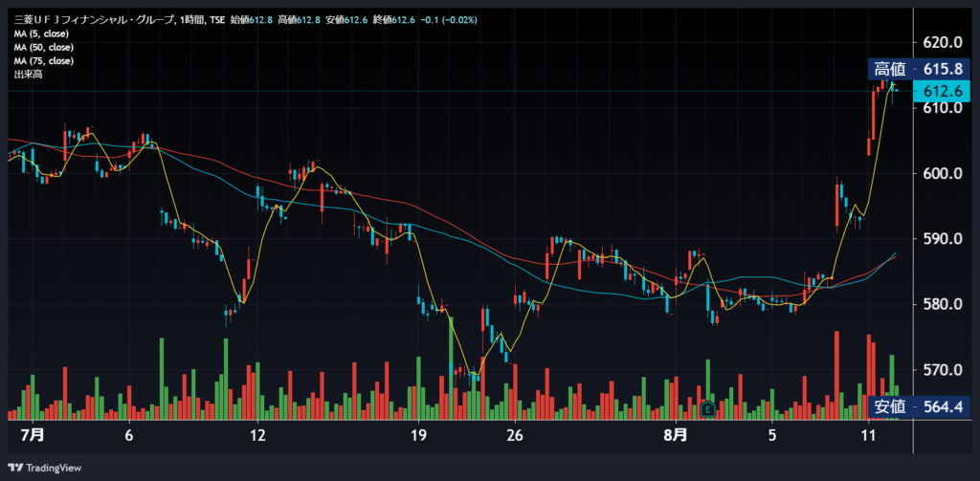Click the 7月 date axis label

[32, 435]
